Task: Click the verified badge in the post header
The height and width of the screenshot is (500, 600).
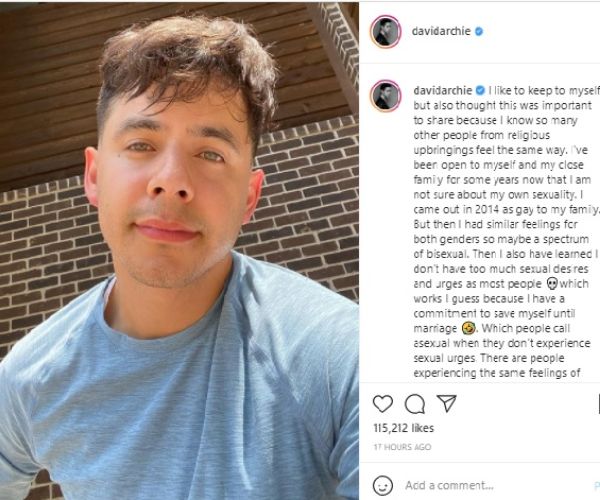Action: (479, 31)
